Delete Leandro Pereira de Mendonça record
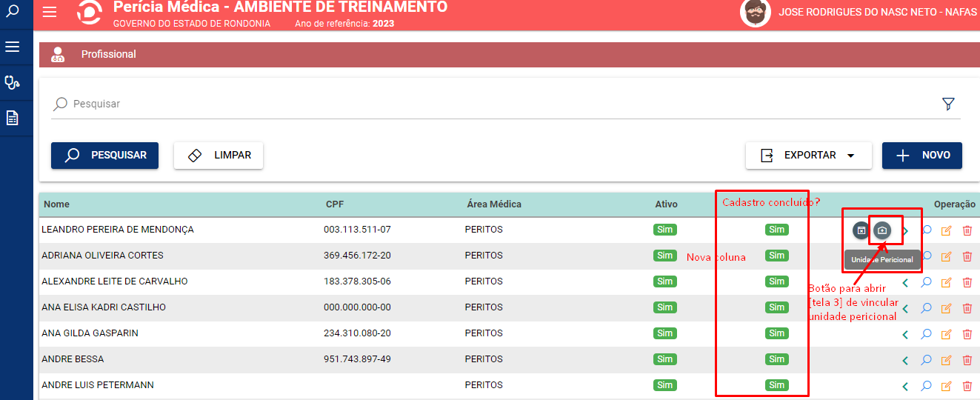 [967, 230]
